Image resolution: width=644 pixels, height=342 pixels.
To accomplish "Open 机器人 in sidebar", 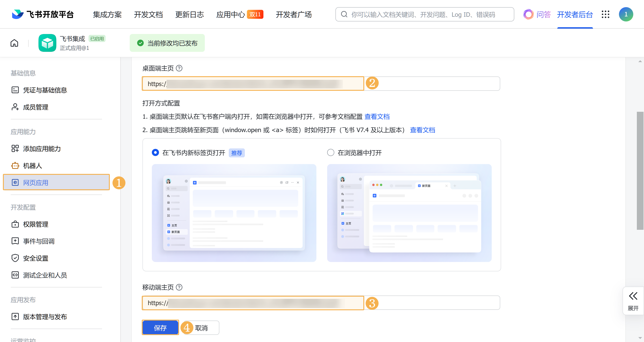I will coord(32,165).
